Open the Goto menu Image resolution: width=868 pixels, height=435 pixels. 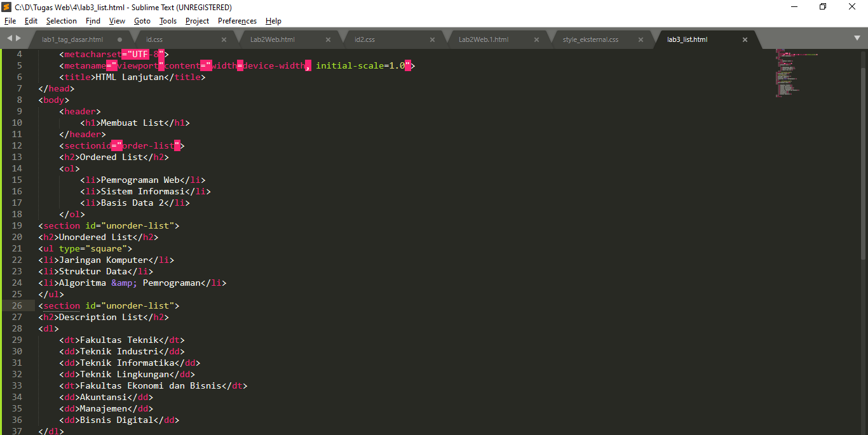(142, 20)
